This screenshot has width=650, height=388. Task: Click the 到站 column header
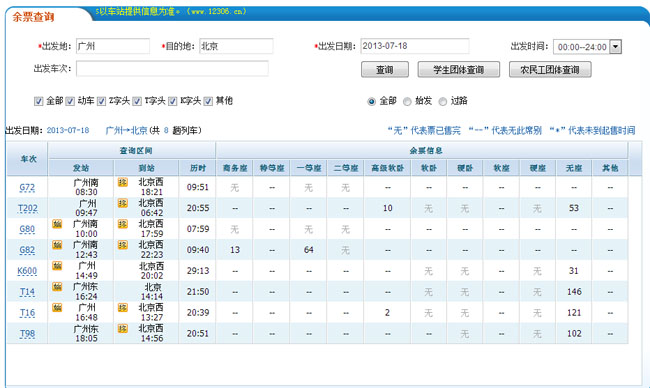click(x=146, y=168)
